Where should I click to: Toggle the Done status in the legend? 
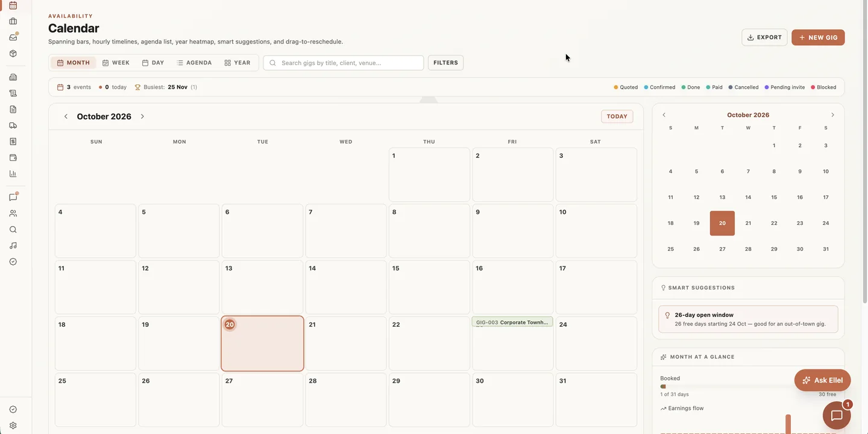(x=691, y=87)
